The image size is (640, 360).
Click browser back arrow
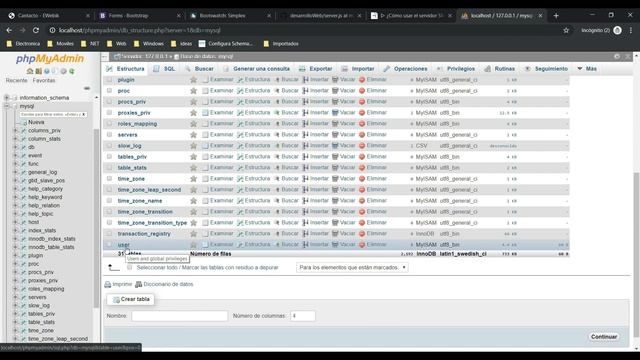tap(9, 30)
